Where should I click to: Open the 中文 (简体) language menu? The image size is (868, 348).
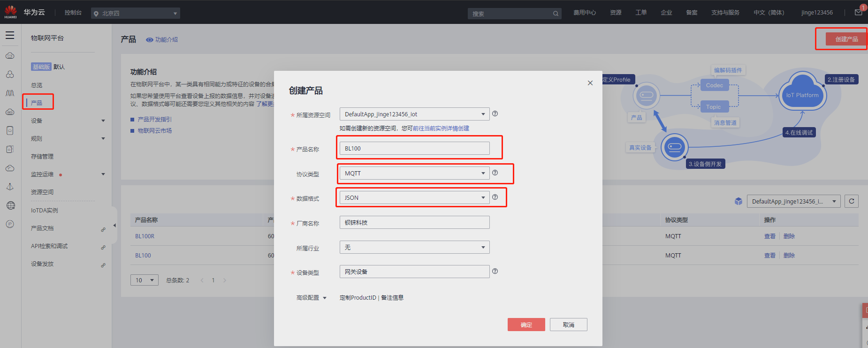tap(769, 13)
